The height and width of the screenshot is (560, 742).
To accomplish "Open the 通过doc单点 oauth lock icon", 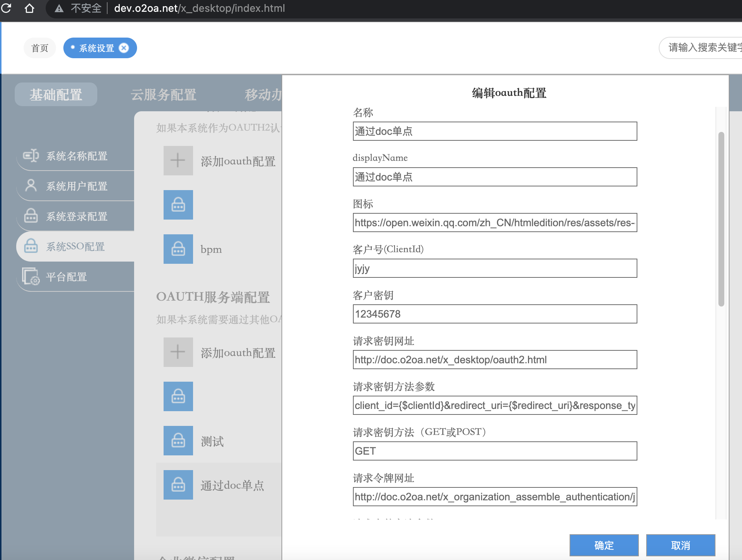I will coord(178,485).
